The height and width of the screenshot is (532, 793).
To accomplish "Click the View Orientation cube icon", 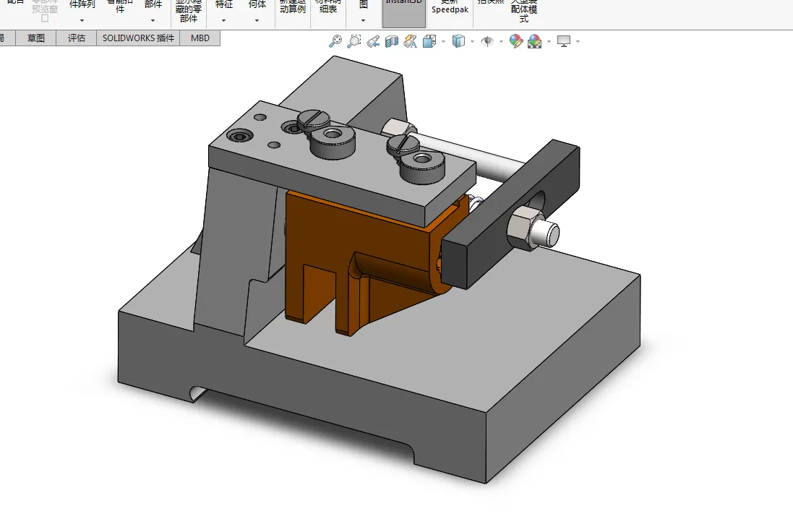I will 429,42.
